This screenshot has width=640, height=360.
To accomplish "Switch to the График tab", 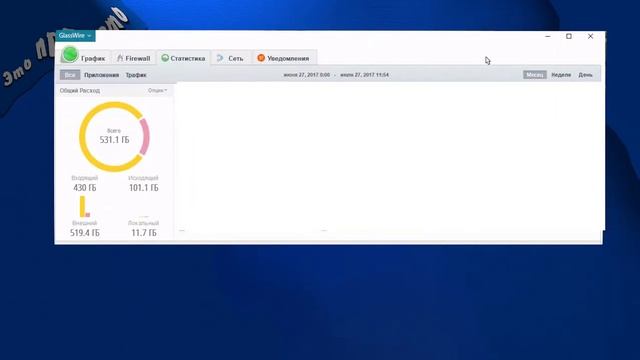I will pyautogui.click(x=84, y=57).
